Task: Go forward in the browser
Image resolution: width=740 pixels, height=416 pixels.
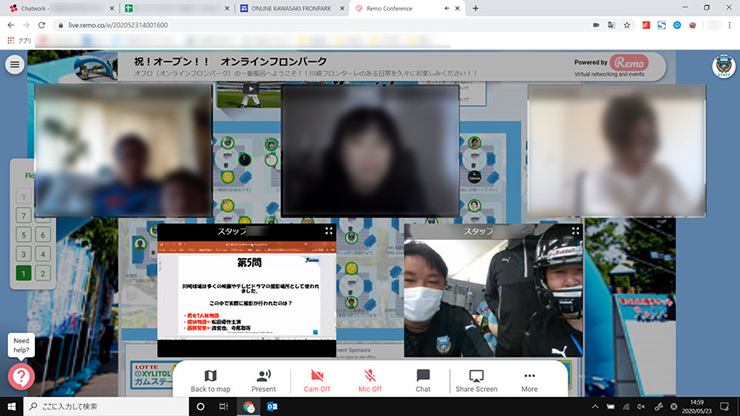Action: point(26,25)
